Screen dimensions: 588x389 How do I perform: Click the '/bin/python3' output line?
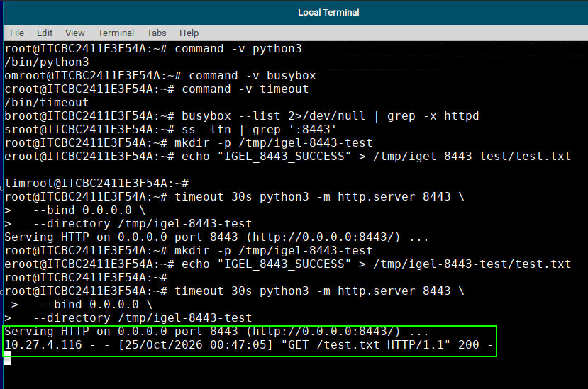(47, 62)
